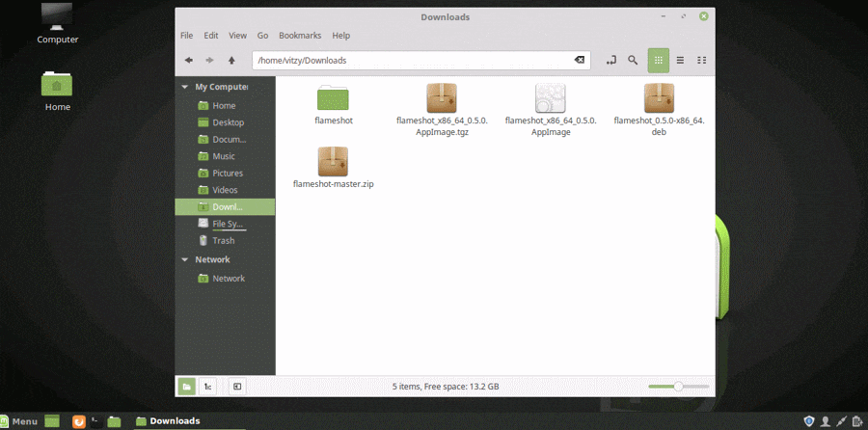Image resolution: width=868 pixels, height=430 pixels.
Task: Open the update manager shield icon
Action: point(809,421)
